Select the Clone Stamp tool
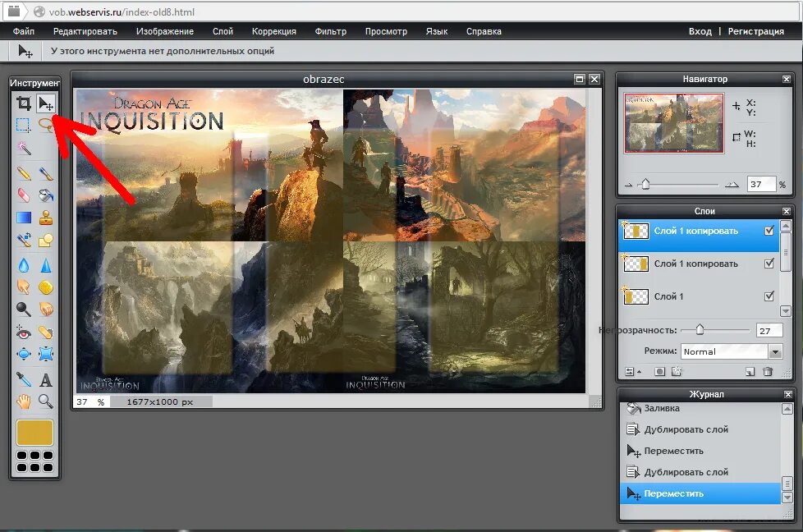The width and height of the screenshot is (803, 532). pos(46,218)
